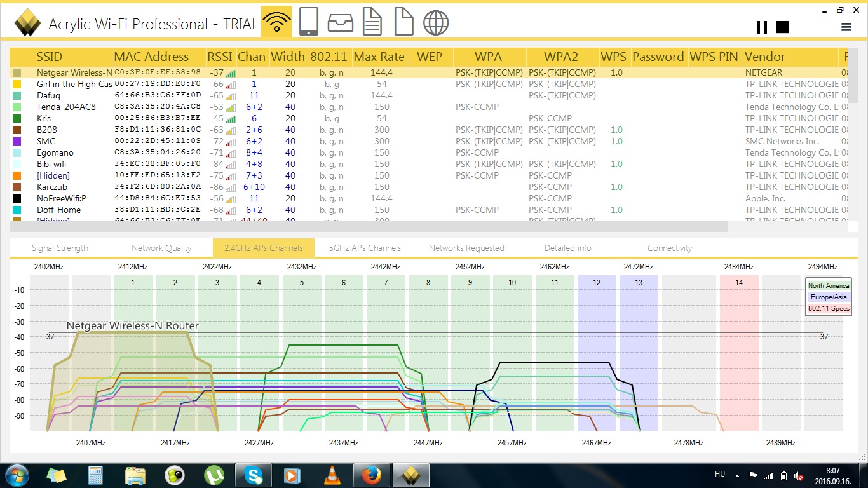Viewport: 868px width, 488px height.
Task: Select the Bibi wifi network row
Action: (429, 164)
